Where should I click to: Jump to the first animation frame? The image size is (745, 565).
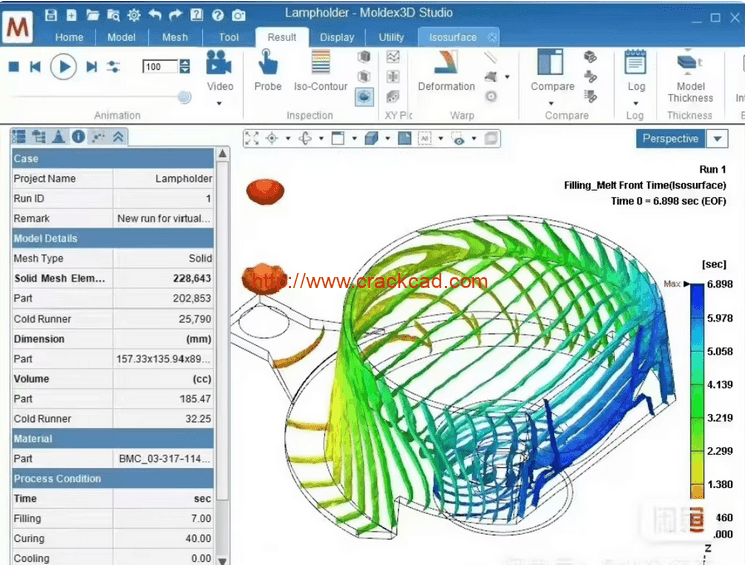[x=35, y=67]
